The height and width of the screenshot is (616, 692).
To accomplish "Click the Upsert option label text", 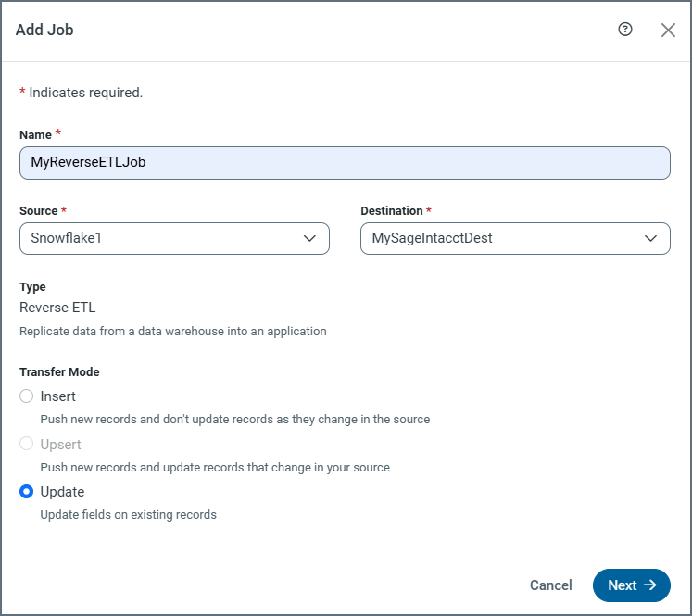I will pos(61,445).
